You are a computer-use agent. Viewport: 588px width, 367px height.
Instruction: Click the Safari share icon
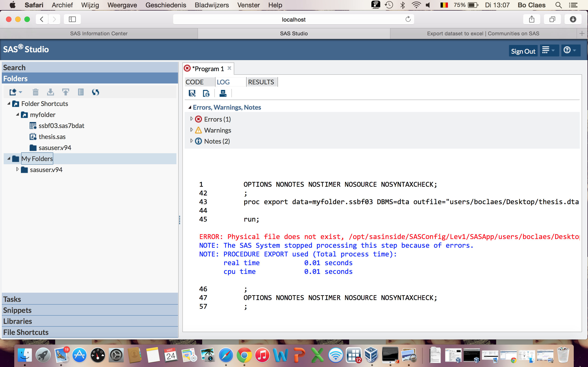click(x=531, y=19)
